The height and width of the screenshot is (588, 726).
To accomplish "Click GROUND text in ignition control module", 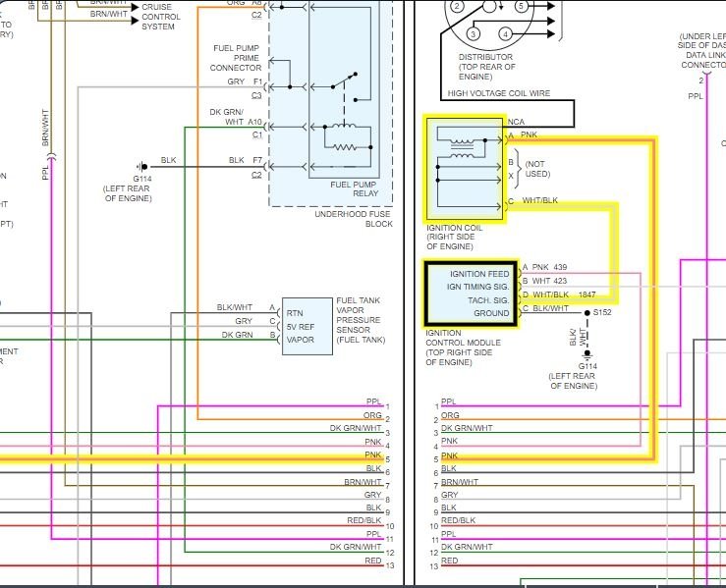I will (491, 313).
